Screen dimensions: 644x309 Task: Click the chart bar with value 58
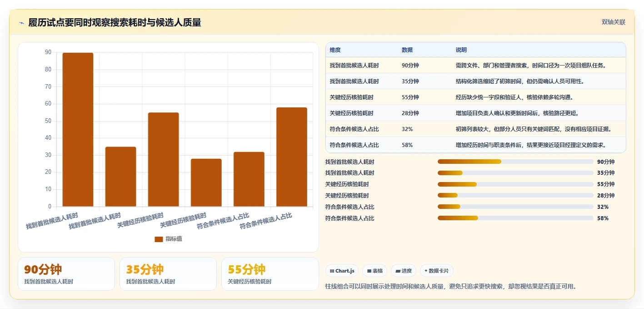click(x=292, y=157)
